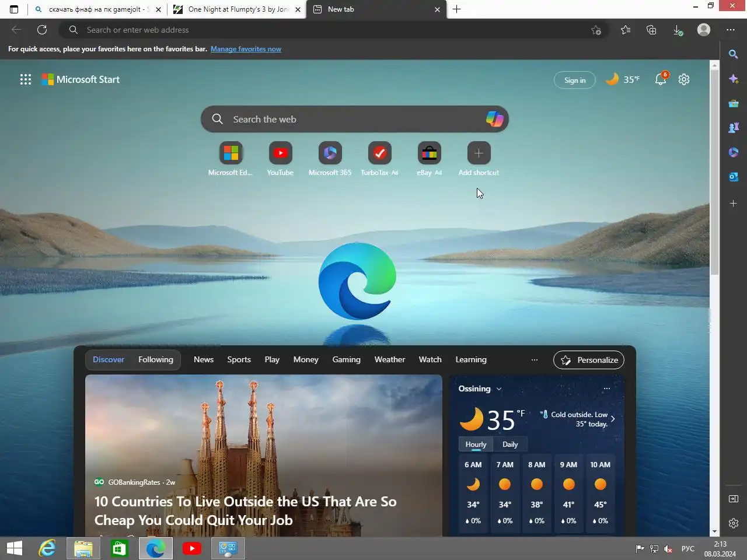The height and width of the screenshot is (560, 747).
Task: Switch to the gamejolt search tab
Action: pos(98,9)
